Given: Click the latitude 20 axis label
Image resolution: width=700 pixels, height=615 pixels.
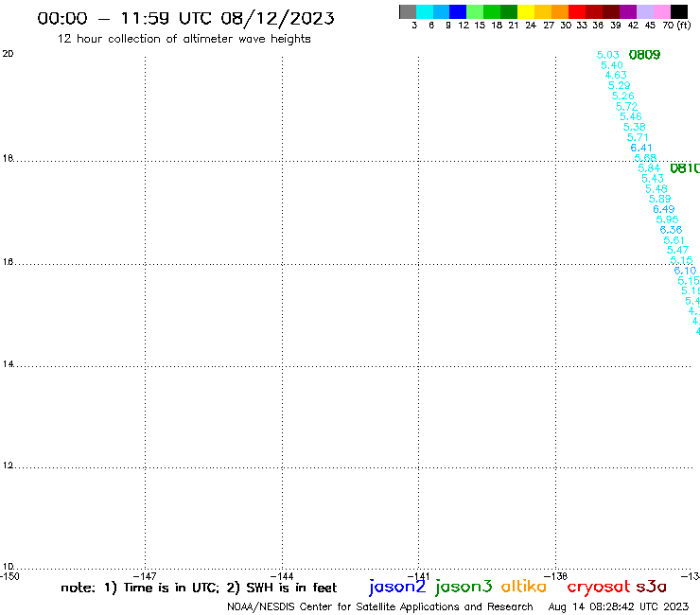Looking at the screenshot, I should point(8,54).
